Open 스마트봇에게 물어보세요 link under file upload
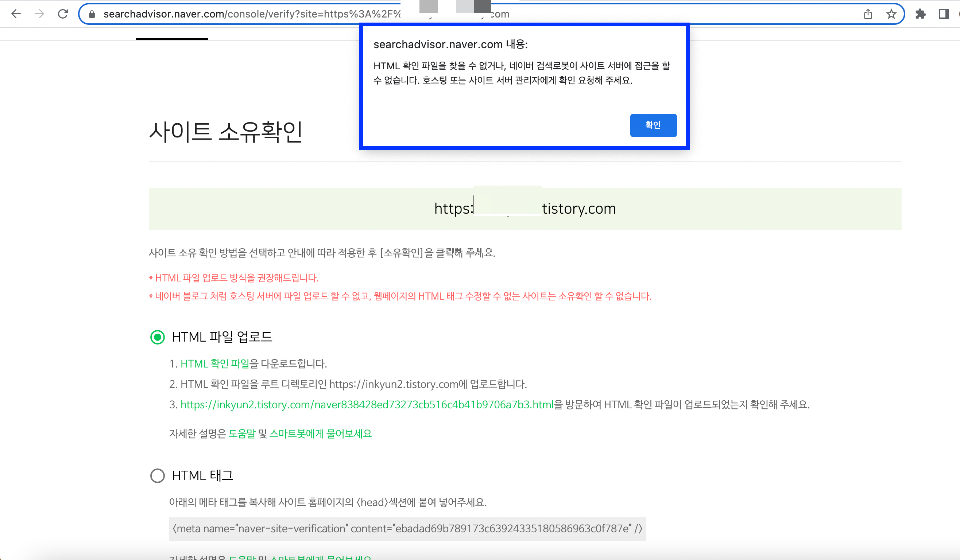Image resolution: width=960 pixels, height=560 pixels. (x=320, y=433)
